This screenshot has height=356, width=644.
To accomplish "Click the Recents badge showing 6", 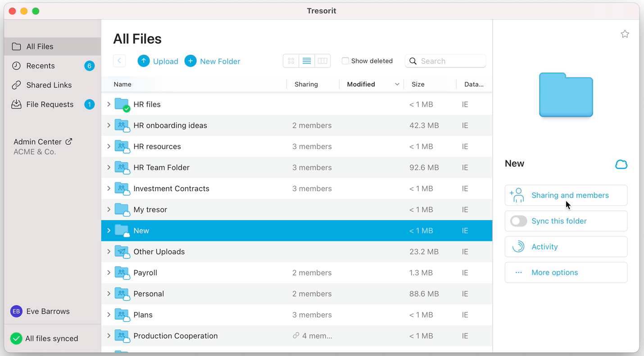I will [x=89, y=66].
